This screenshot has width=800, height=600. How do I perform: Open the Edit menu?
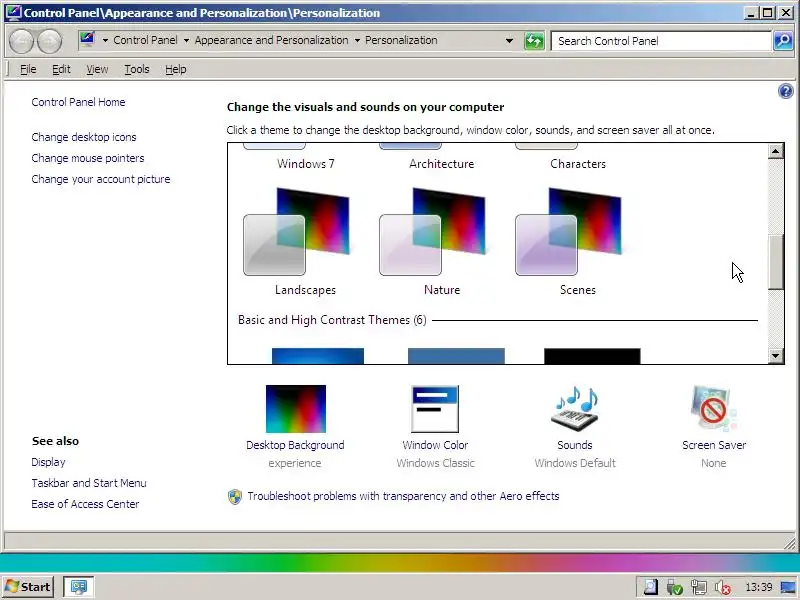(61, 69)
